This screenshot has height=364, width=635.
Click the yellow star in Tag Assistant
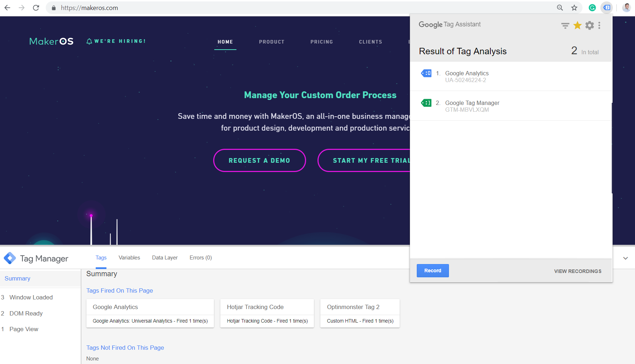coord(577,25)
